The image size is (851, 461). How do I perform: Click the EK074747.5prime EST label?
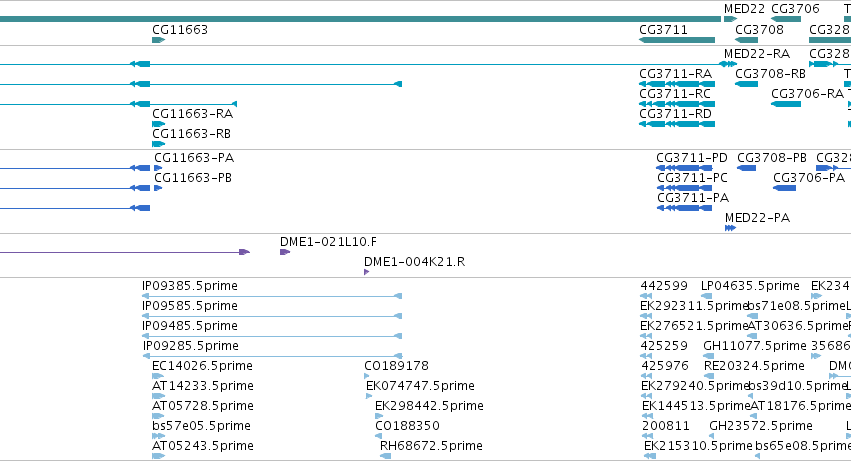point(420,387)
